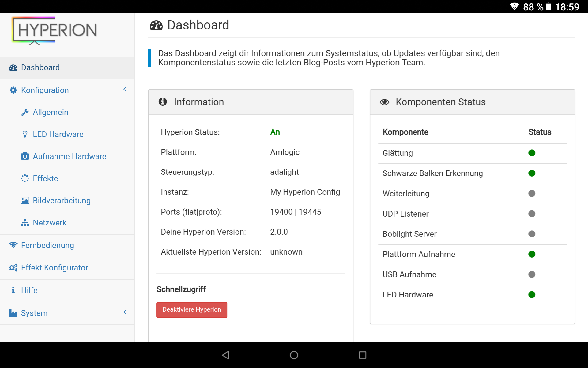The width and height of the screenshot is (588, 368).
Task: Click the 'Boblight Server' row label
Action: pyautogui.click(x=409, y=234)
